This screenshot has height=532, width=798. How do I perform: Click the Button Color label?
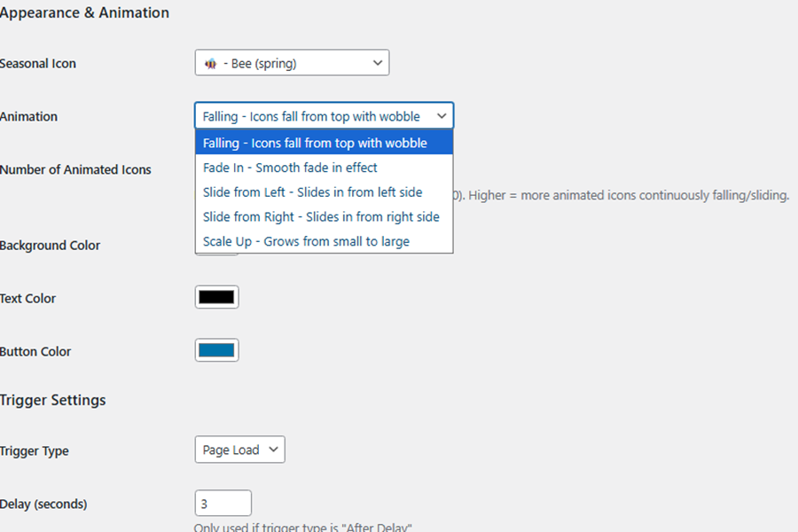35,351
